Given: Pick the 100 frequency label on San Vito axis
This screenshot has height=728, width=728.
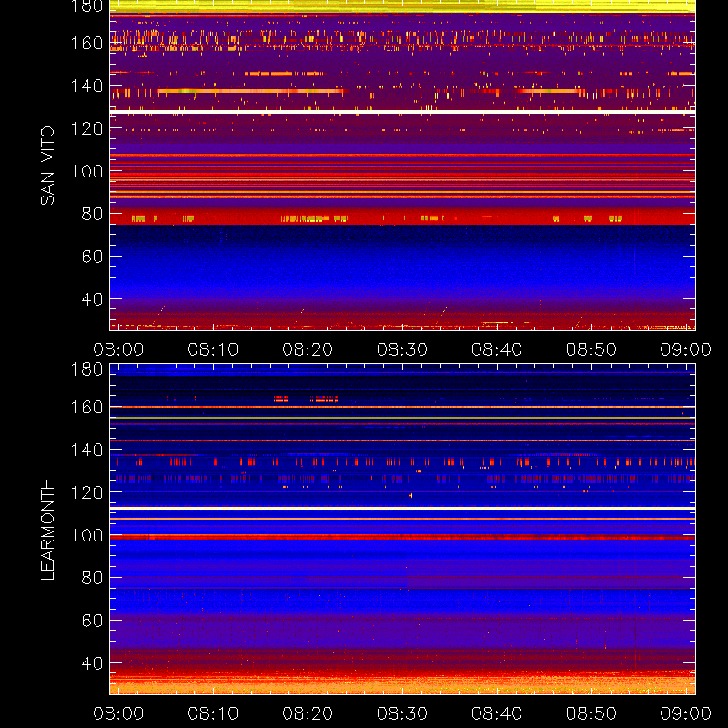Looking at the screenshot, I should click(x=86, y=171).
